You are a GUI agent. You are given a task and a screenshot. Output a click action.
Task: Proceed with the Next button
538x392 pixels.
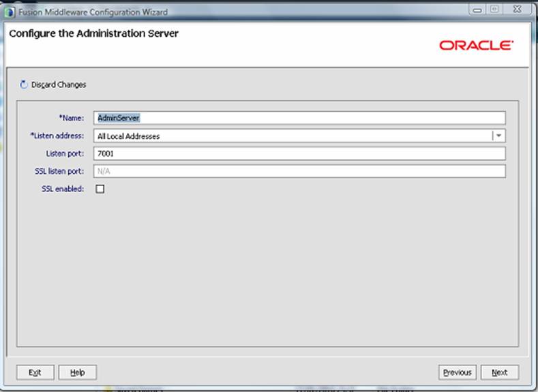pyautogui.click(x=500, y=372)
